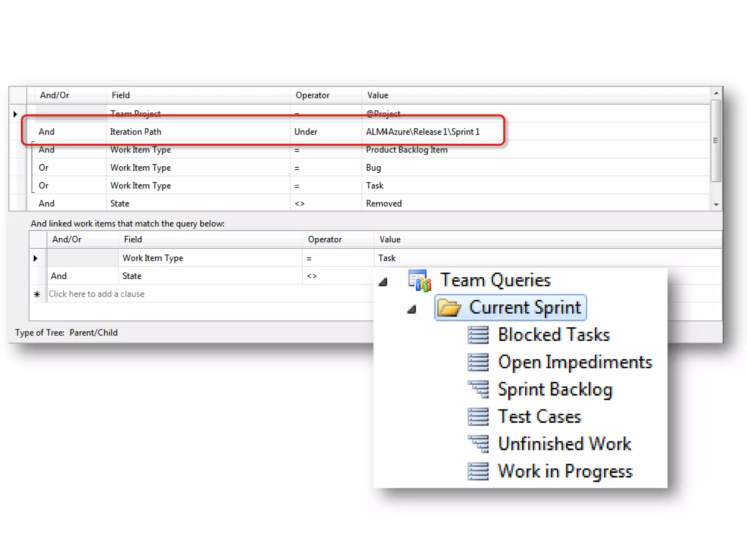
Task: Click the Blocked Tasks flat list icon
Action: tap(478, 335)
